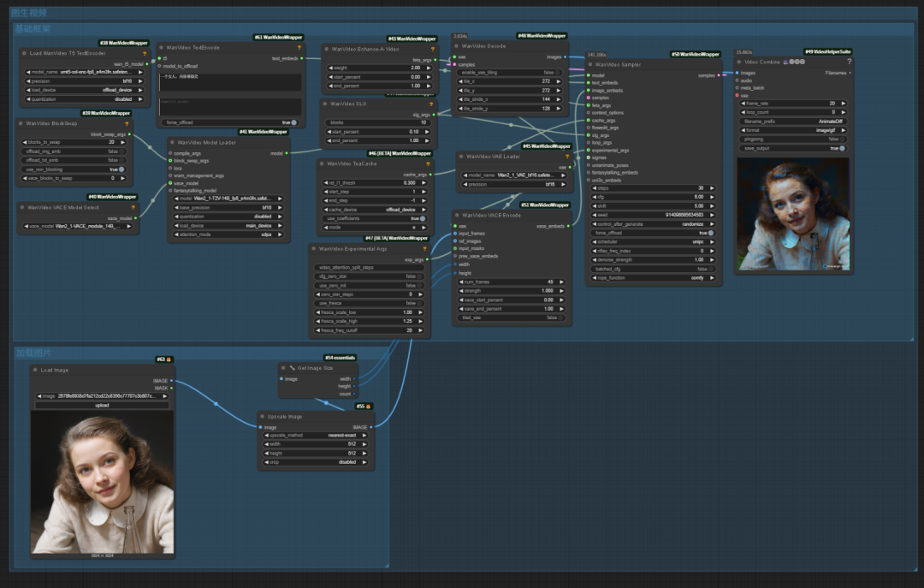
Task: Click the question mark on Video Combine node
Action: 850,62
